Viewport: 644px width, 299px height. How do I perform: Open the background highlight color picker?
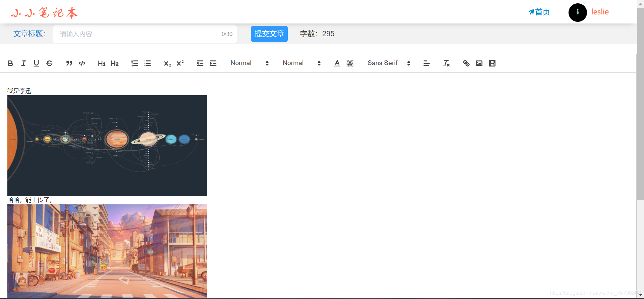point(350,63)
